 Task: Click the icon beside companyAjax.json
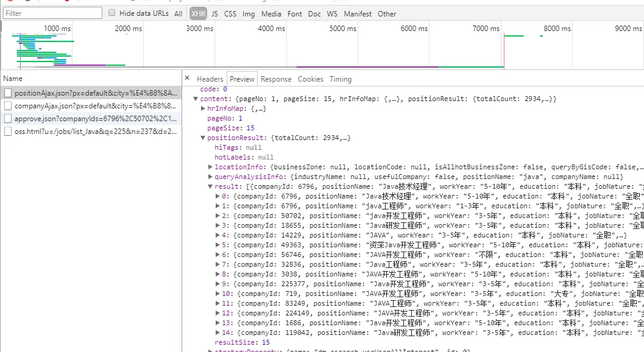8,106
